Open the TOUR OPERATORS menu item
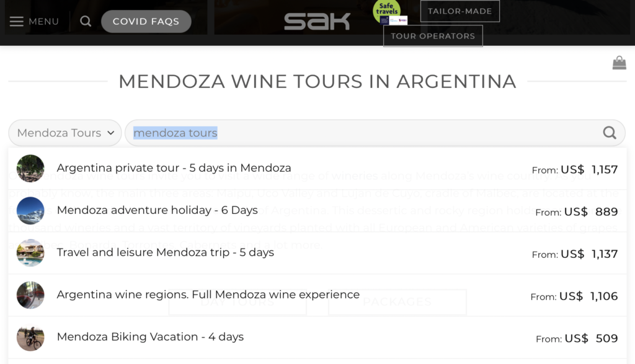The width and height of the screenshot is (635, 364). point(433,36)
